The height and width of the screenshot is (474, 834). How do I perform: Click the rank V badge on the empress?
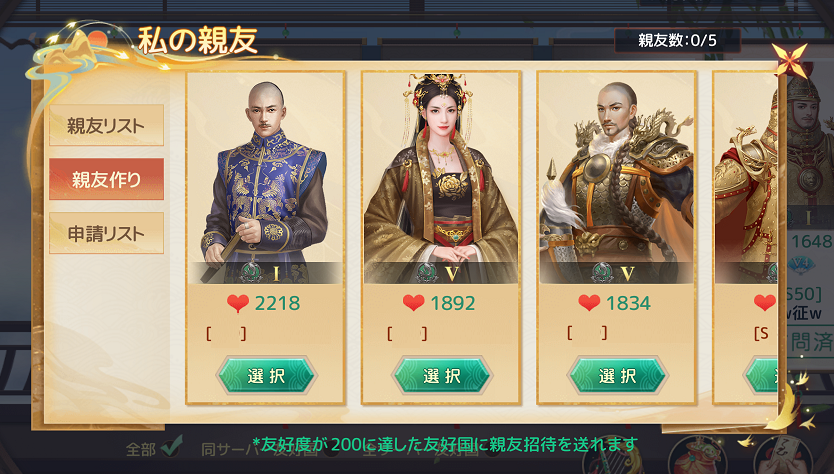(x=440, y=273)
